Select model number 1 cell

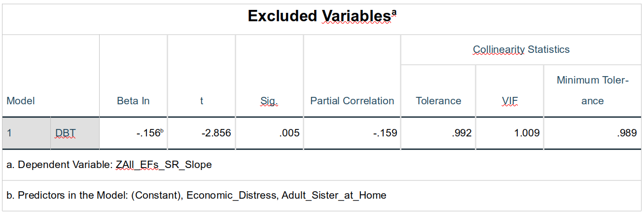pyautogui.click(x=9, y=133)
